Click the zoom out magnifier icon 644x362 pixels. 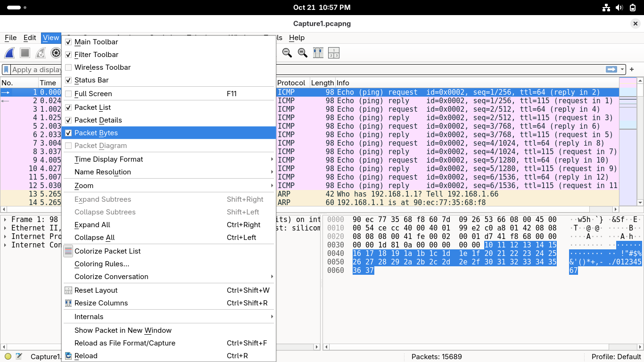tap(287, 53)
